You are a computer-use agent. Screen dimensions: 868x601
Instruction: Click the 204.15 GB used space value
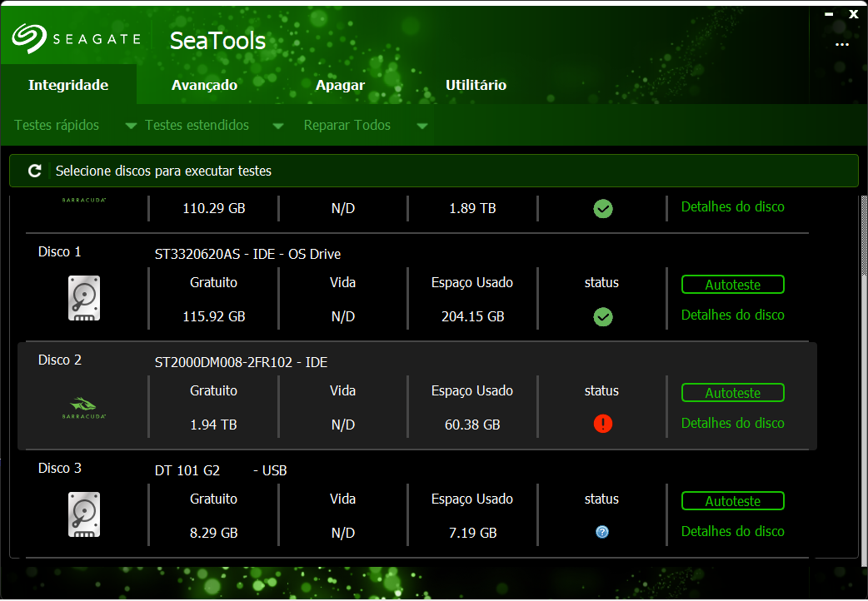[x=473, y=316]
